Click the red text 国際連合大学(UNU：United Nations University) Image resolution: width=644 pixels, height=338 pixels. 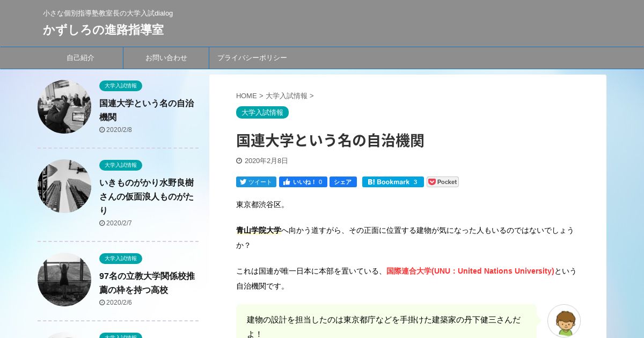click(470, 271)
